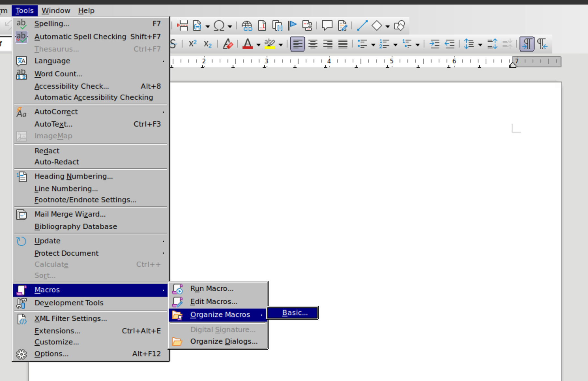Select the Insert Line tool
Screen dimensions: 588x381
[x=362, y=25]
